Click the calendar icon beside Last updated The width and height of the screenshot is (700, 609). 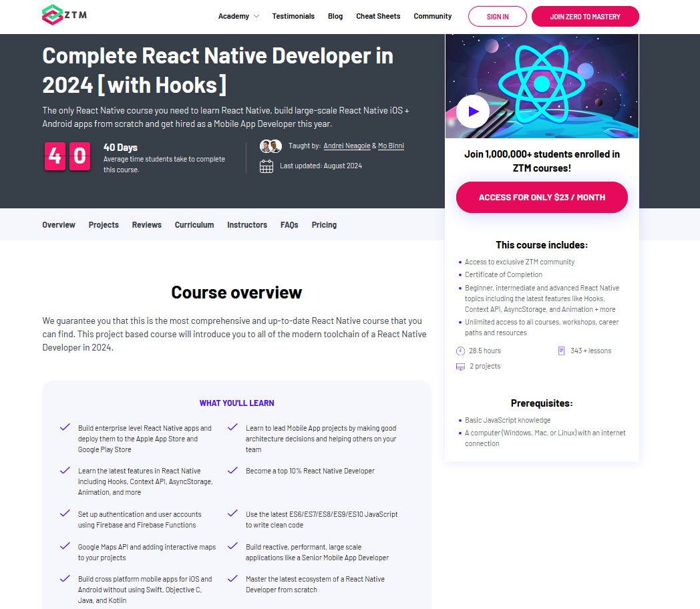coord(267,166)
